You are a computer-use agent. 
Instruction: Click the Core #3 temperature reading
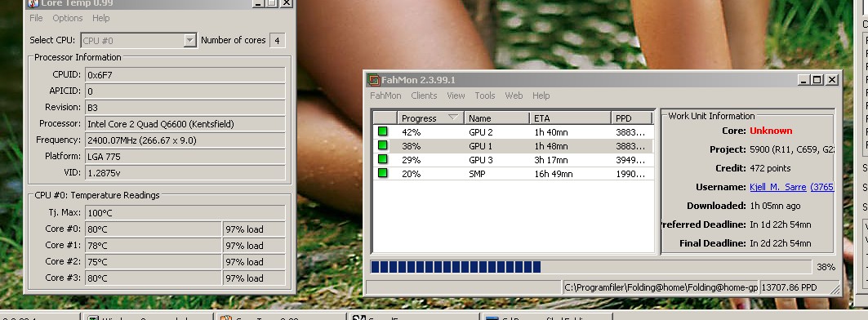[x=154, y=278]
